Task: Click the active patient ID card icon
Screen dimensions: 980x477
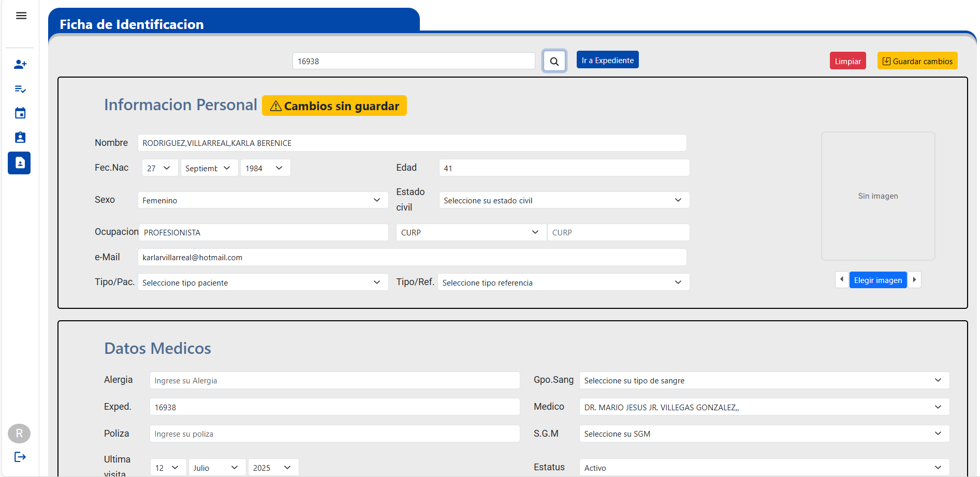Action: 19,163
